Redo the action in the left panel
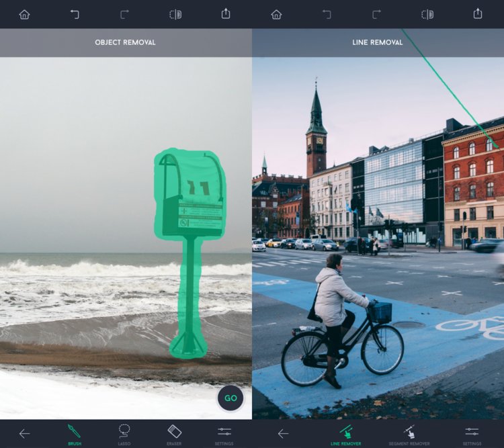Screen dimensions: 504x448 click(x=125, y=15)
